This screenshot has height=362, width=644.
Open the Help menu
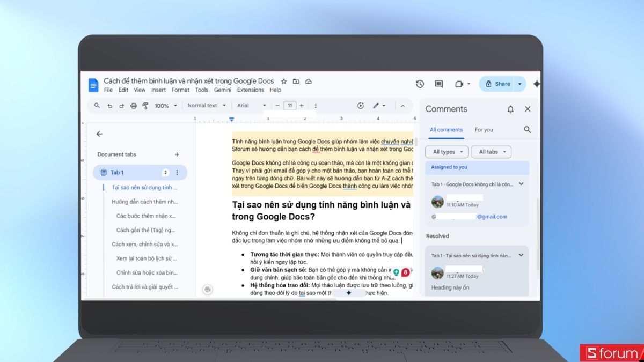point(275,90)
